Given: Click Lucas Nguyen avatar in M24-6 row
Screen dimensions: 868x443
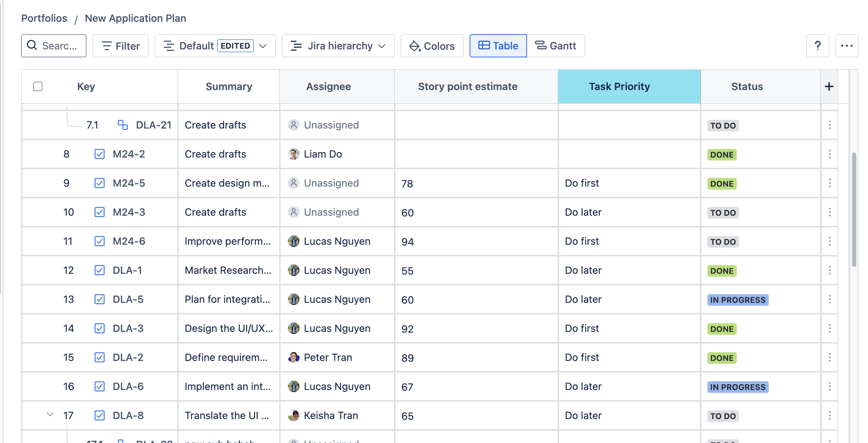Looking at the screenshot, I should click(293, 241).
